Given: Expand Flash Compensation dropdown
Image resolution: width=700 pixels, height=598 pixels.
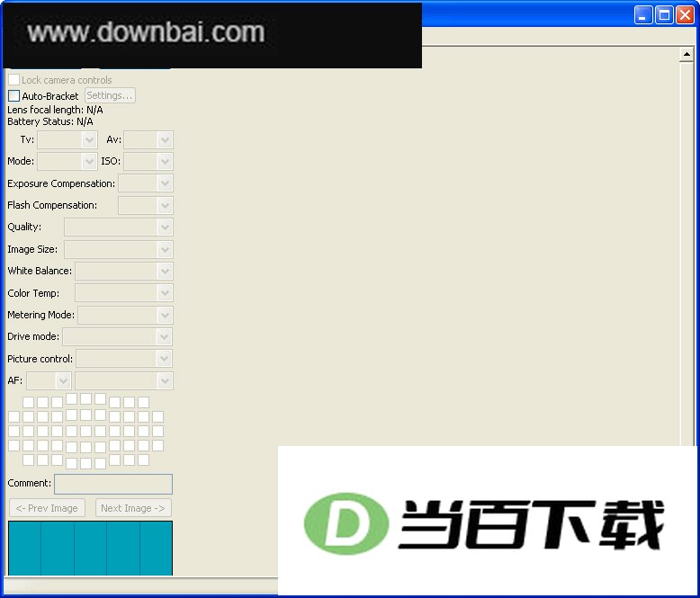Looking at the screenshot, I should coord(146,205).
